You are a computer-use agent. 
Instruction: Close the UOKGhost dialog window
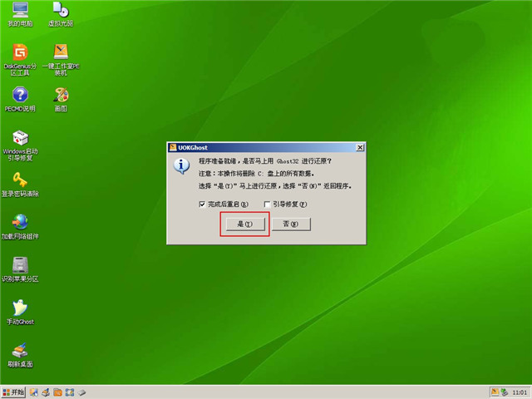[359, 147]
